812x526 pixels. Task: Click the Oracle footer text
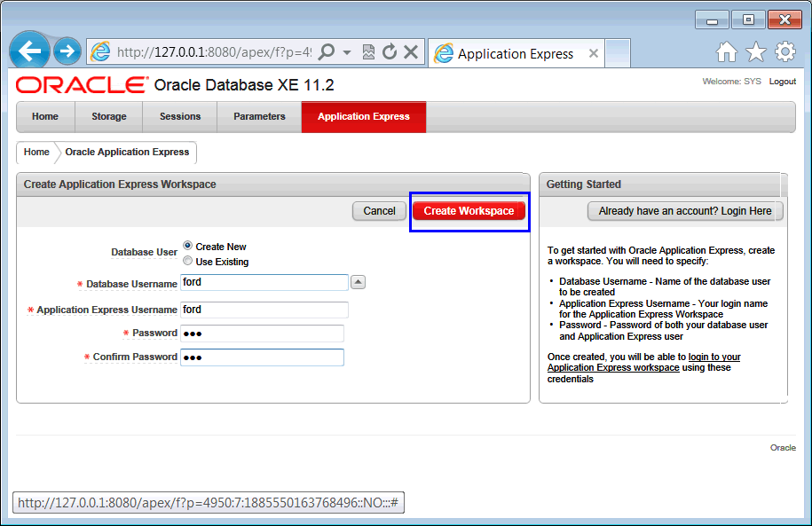point(783,447)
